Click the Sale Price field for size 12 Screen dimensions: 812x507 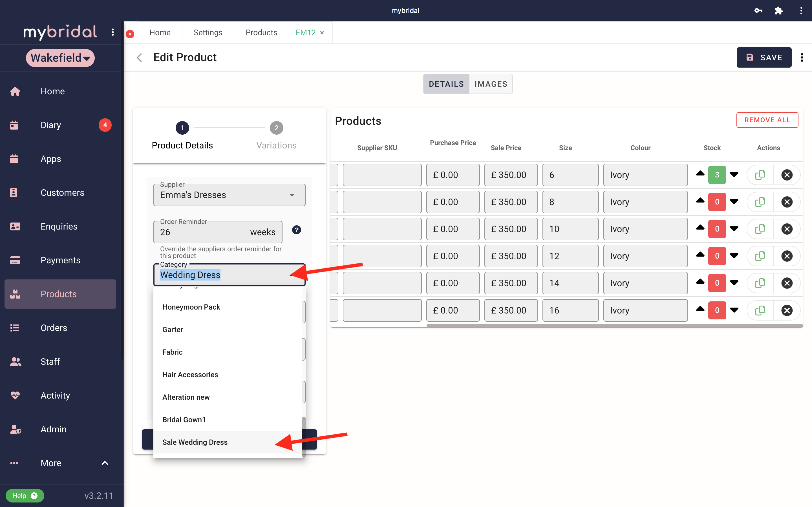[510, 256]
